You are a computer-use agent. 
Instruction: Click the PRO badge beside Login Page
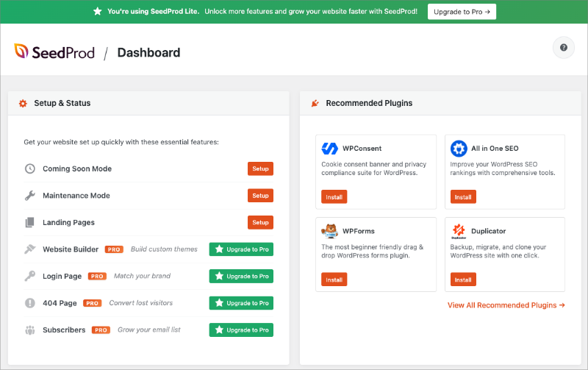pyautogui.click(x=97, y=276)
